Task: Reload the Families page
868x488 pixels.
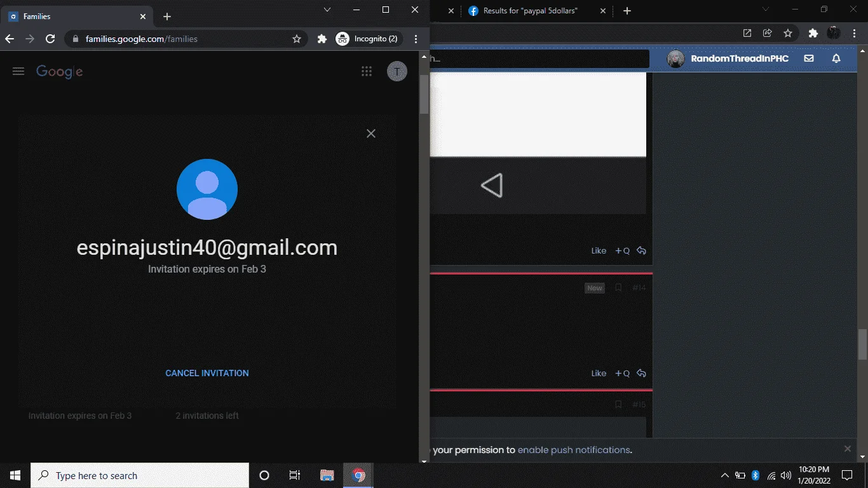Action: [50, 39]
